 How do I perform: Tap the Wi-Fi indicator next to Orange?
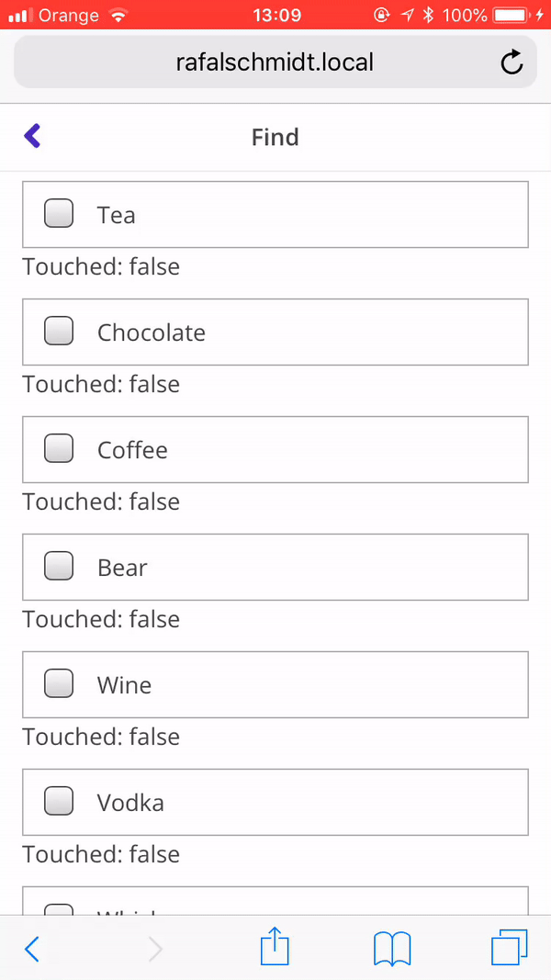[x=120, y=15]
